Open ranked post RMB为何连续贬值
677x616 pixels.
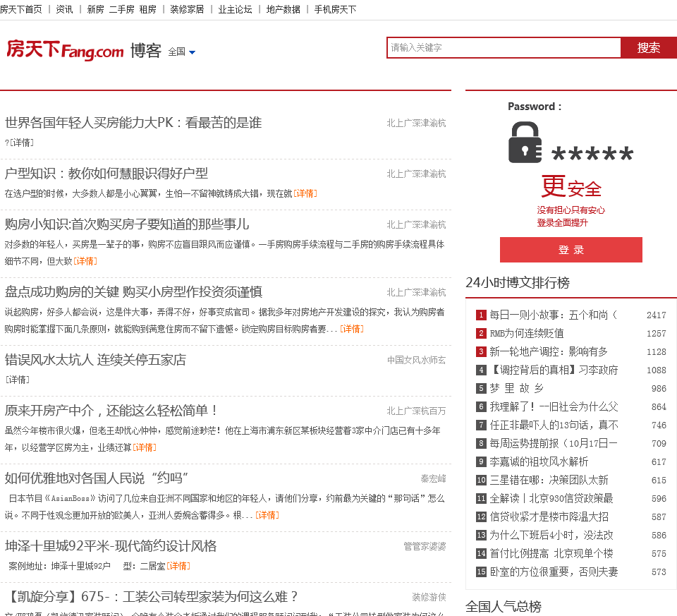[527, 333]
